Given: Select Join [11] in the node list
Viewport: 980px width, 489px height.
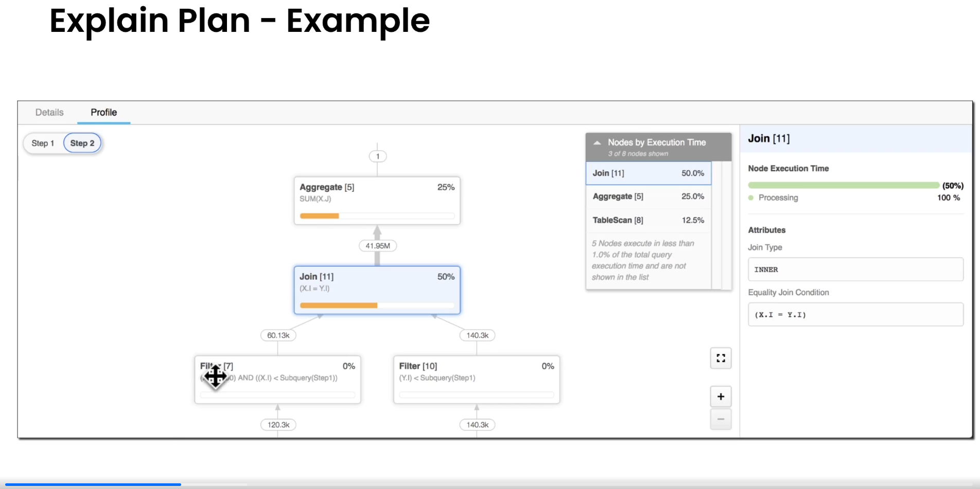Looking at the screenshot, I should click(648, 173).
